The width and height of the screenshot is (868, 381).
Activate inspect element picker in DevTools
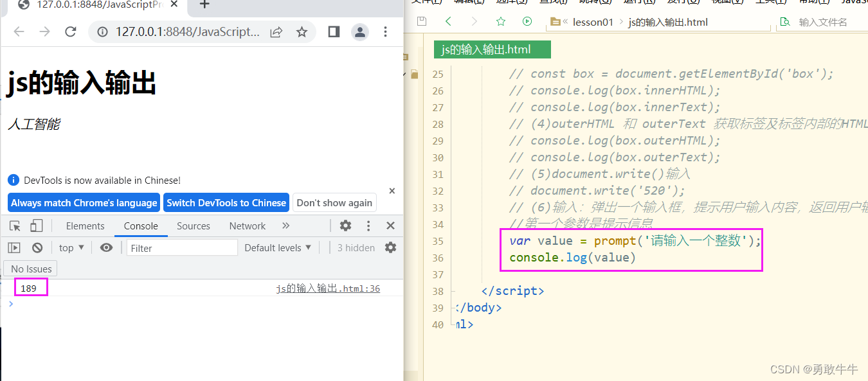(15, 226)
